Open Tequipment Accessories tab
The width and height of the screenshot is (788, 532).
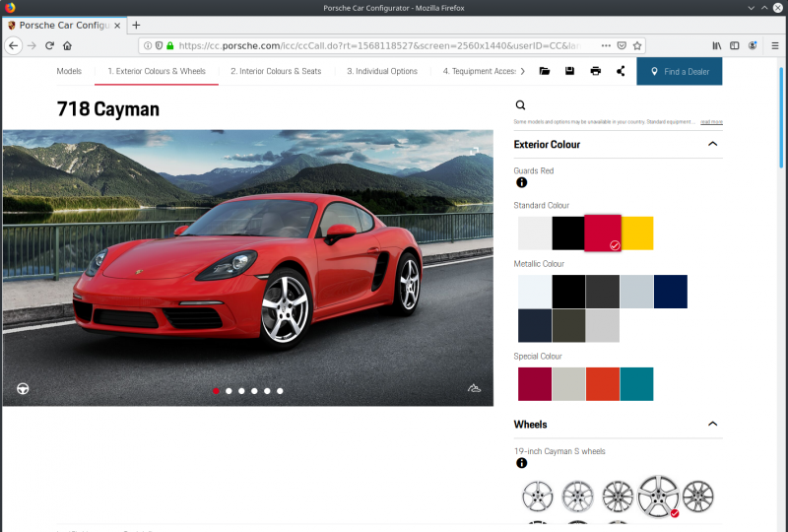pos(479,71)
